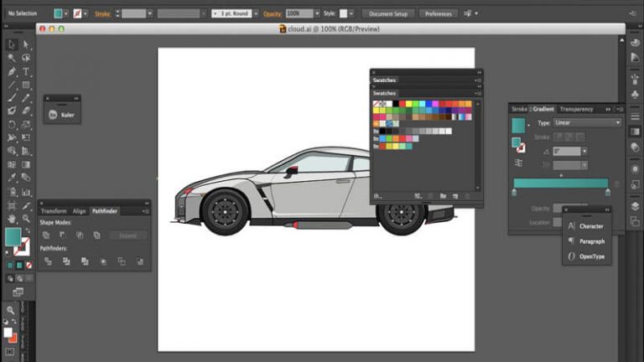644x362 pixels.
Task: Enable Draw Normal drawing mode
Action: [10, 279]
